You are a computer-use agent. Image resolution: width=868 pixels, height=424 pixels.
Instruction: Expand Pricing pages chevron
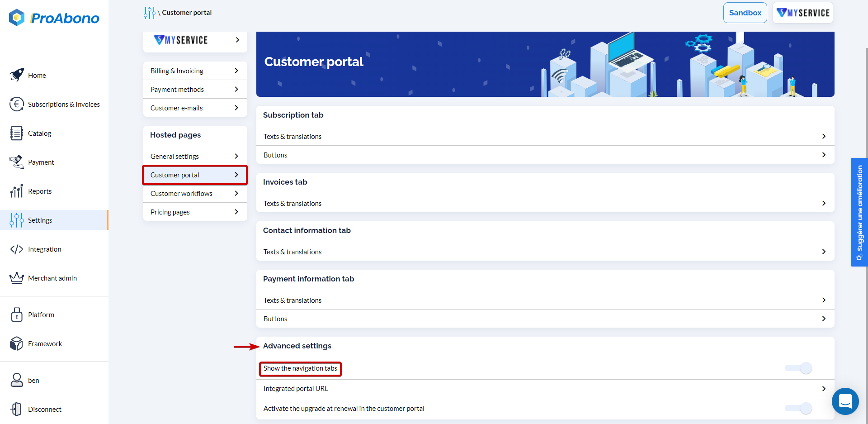point(236,212)
